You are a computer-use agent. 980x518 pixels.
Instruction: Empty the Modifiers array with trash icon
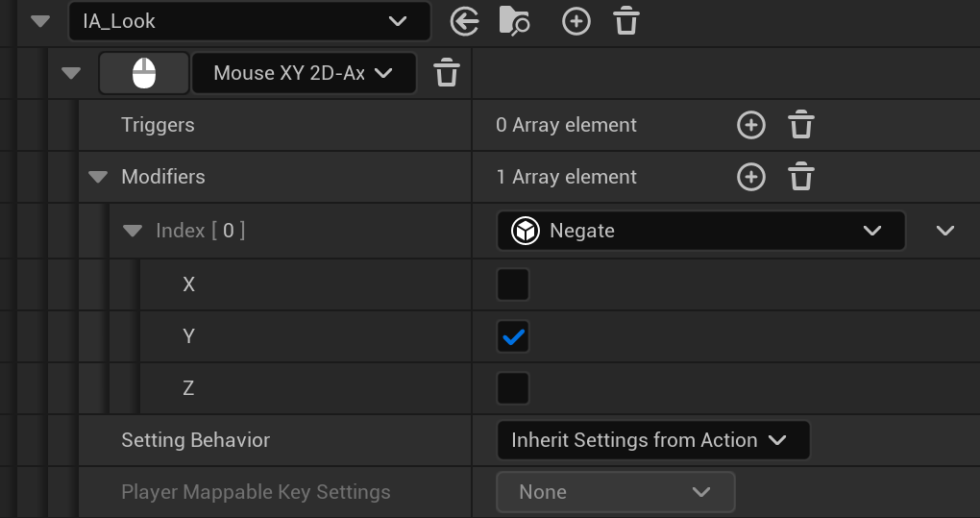pyautogui.click(x=801, y=177)
